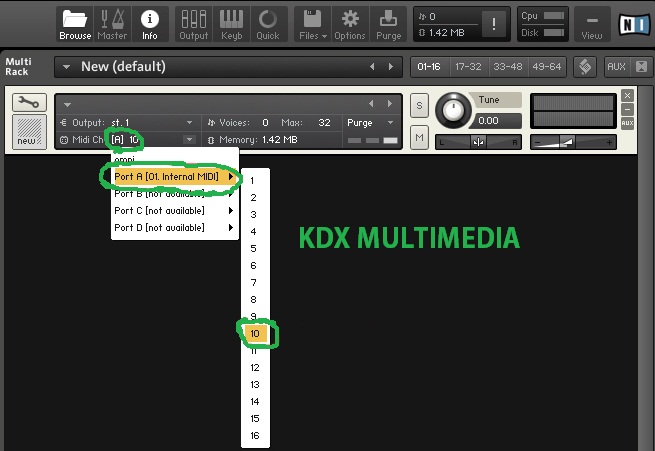Open the Output st. 1 dropdown
The height and width of the screenshot is (451, 655).
click(190, 122)
